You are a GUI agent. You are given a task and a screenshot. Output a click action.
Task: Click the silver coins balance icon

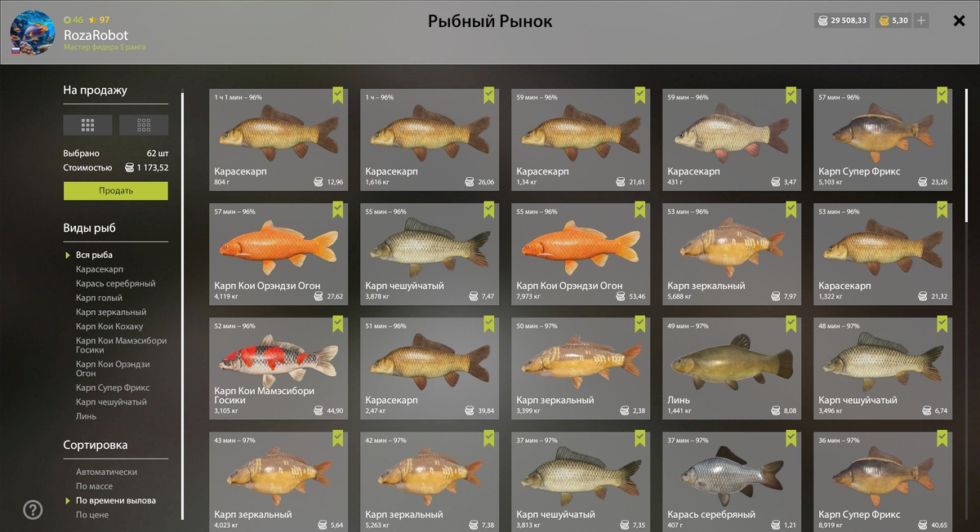click(x=822, y=20)
